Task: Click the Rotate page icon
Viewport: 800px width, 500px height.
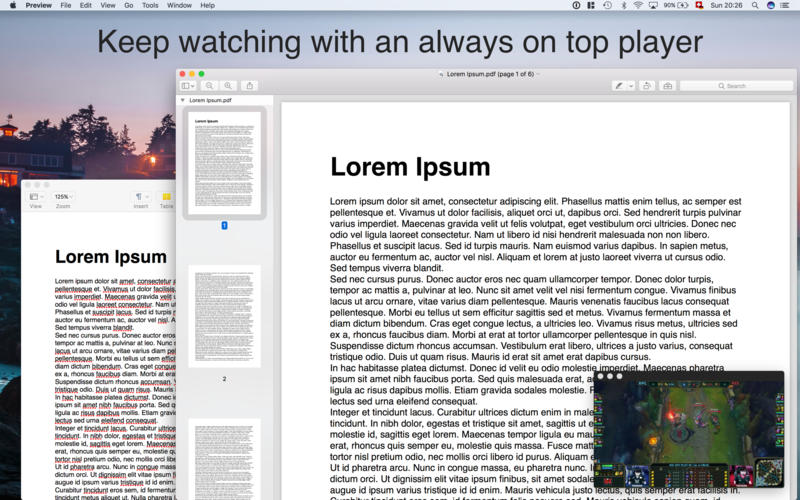Action: pyautogui.click(x=647, y=86)
